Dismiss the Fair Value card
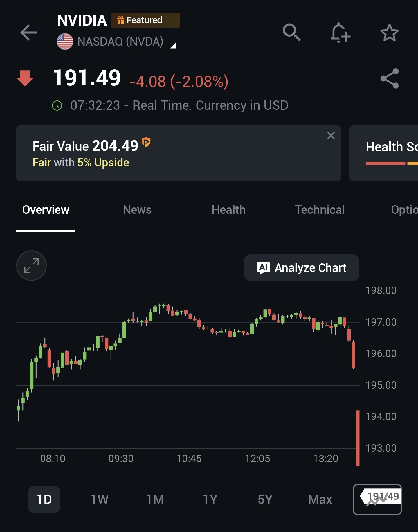Viewport: 418px width, 532px height. click(x=331, y=136)
